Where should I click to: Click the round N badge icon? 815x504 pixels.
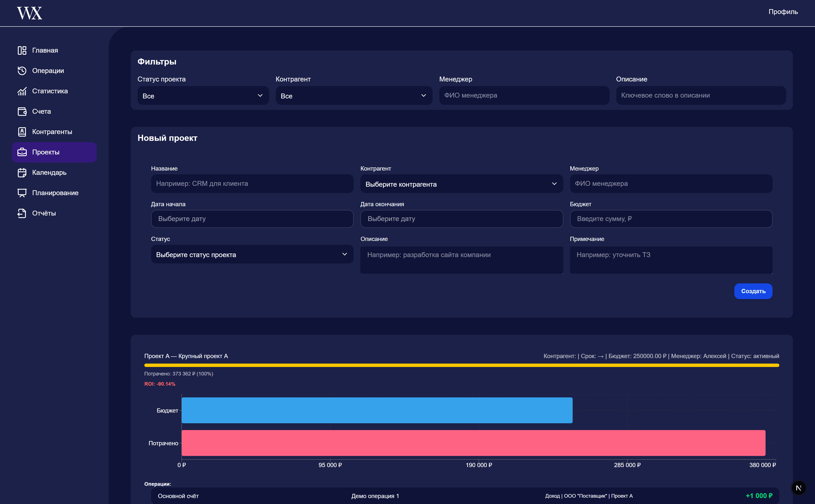tap(798, 488)
